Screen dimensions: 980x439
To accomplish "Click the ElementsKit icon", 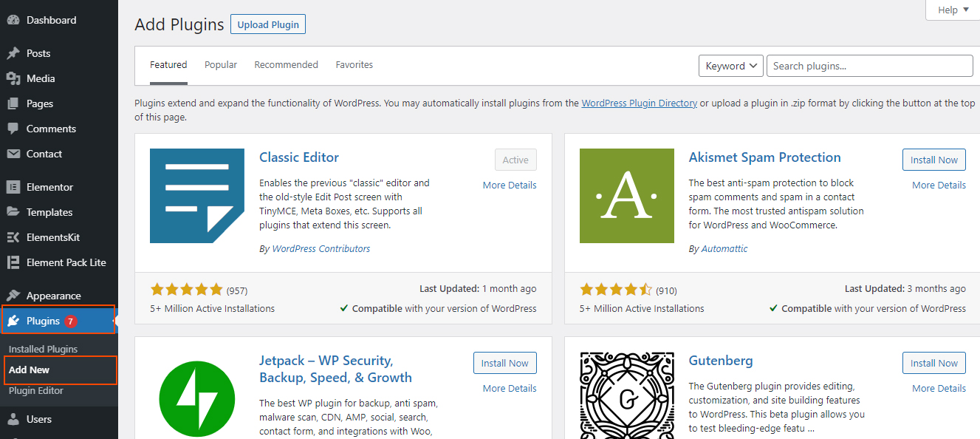I will pyautogui.click(x=13, y=237).
